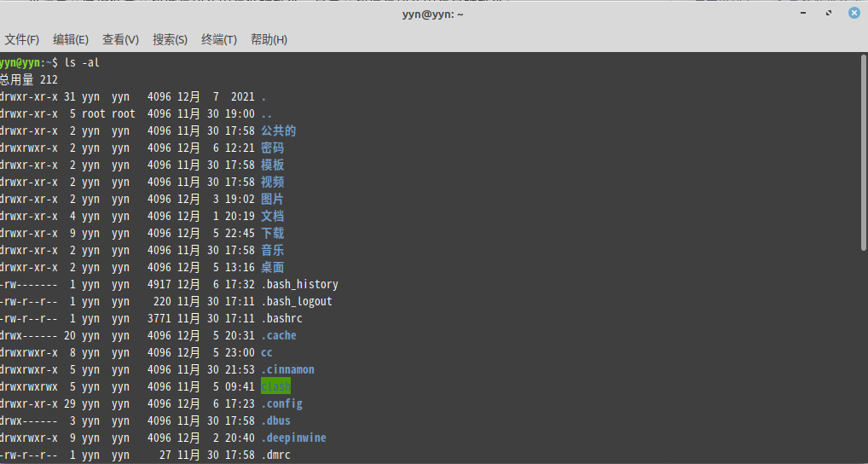Viewport: 868px width, 464px height.
Task: Click the size 220 of .bash_logout
Action: 162,302
